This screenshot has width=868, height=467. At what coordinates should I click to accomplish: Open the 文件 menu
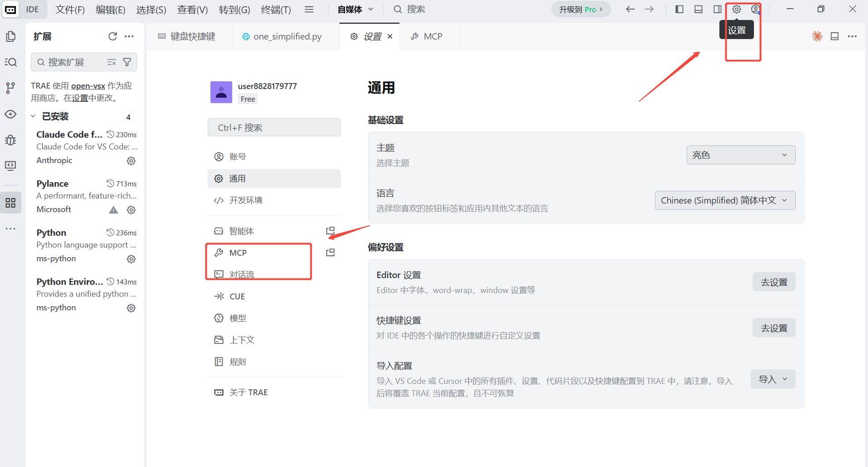click(70, 9)
